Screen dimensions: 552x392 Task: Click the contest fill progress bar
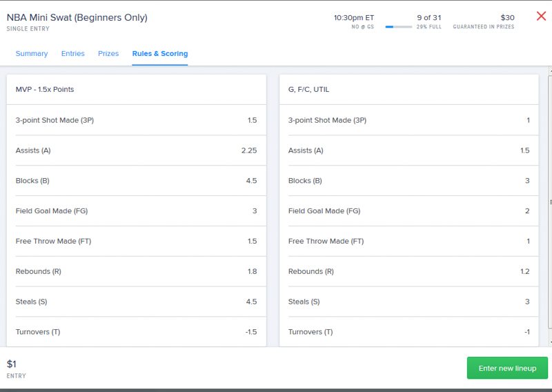399,27
